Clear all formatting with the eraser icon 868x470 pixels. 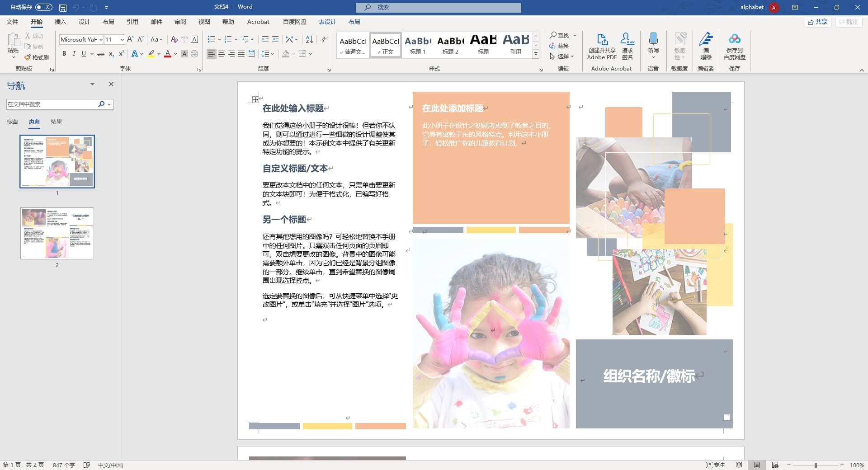pyautogui.click(x=174, y=39)
